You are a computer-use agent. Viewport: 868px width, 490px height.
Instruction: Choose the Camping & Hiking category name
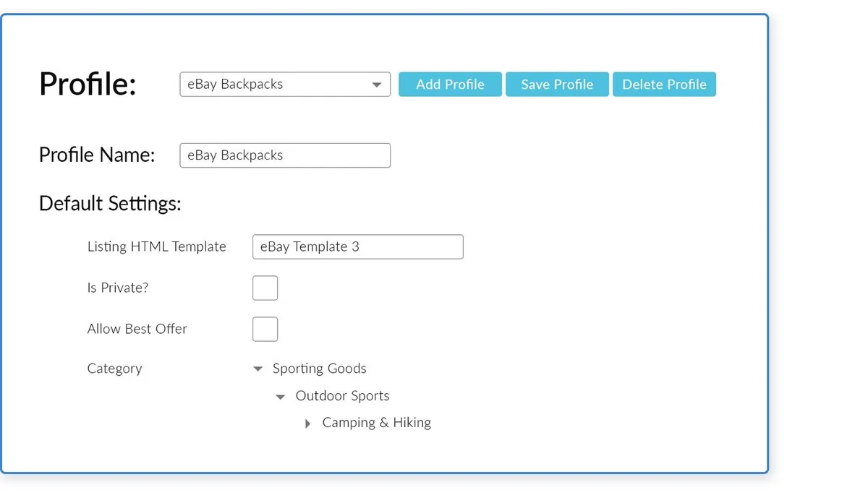376,423
